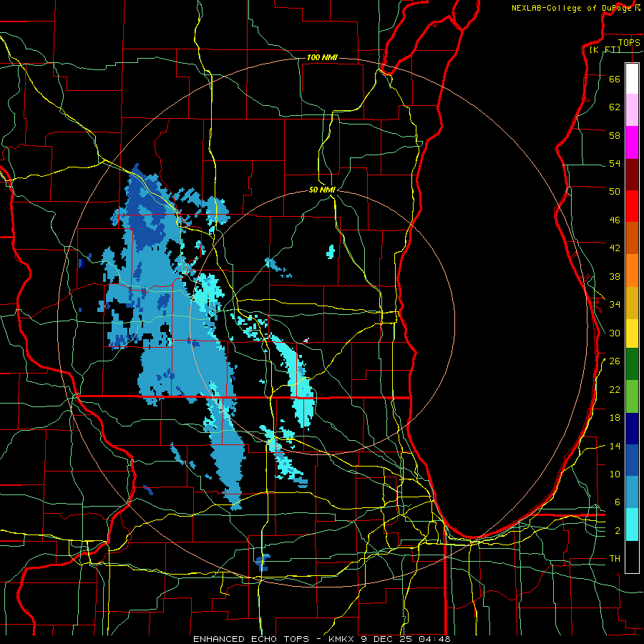This screenshot has width=644, height=644.
Task: Pick the white swatch atop the color scale
Action: click(x=632, y=79)
